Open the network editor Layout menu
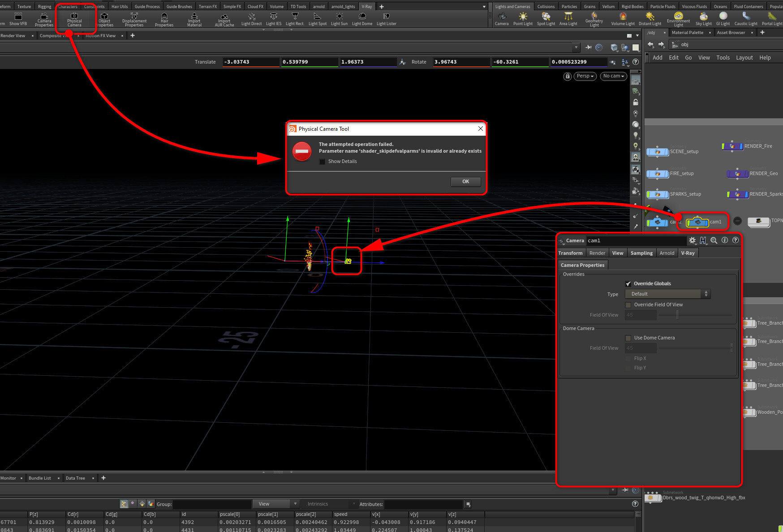 [744, 58]
